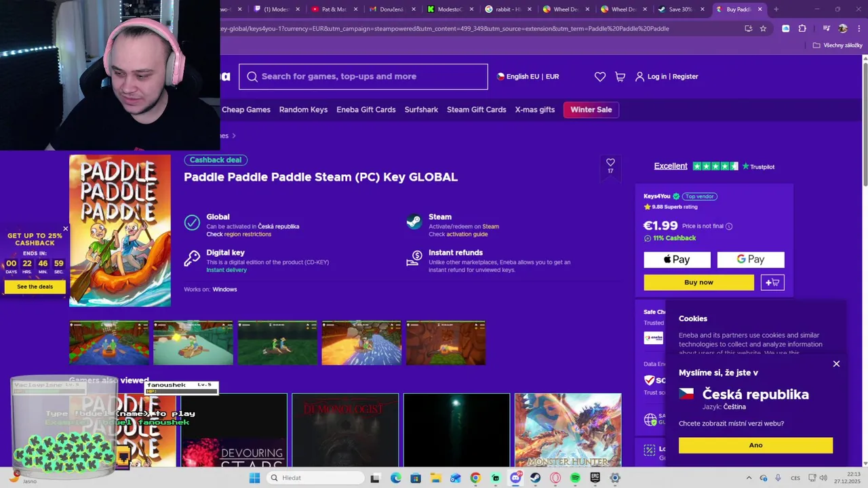Viewport: 868px width, 488px height.
Task: Open Eneba Gift Cards menu item
Action: click(x=366, y=110)
